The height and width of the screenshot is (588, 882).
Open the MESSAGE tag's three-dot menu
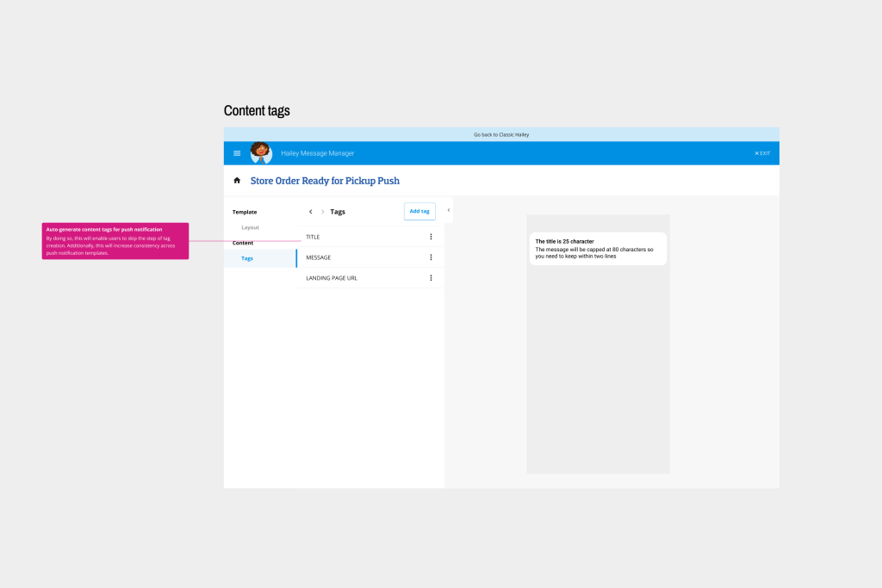pyautogui.click(x=431, y=257)
